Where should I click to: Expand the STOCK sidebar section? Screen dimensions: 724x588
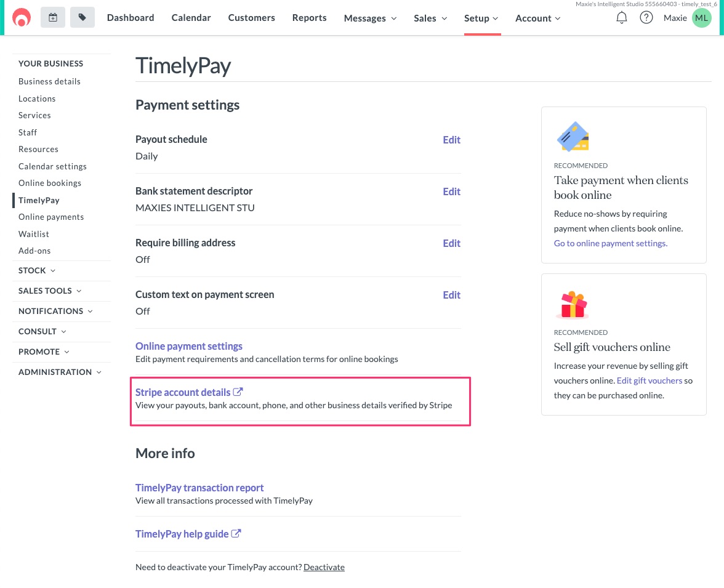click(x=37, y=270)
